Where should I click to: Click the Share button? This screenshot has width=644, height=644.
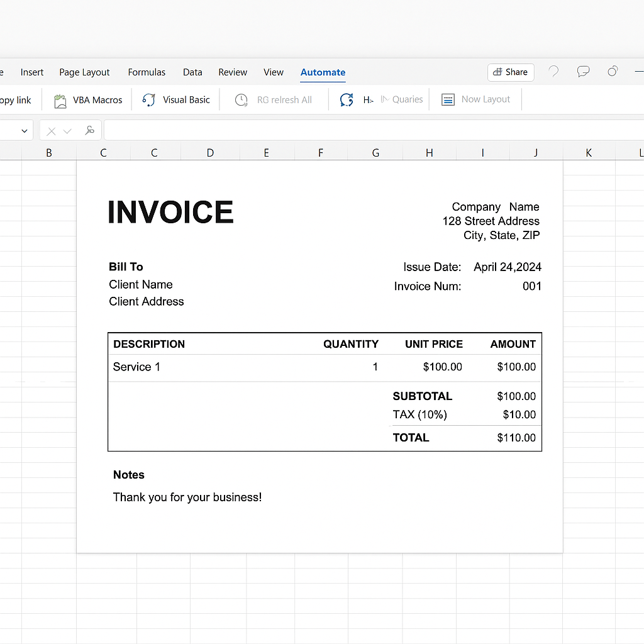511,72
